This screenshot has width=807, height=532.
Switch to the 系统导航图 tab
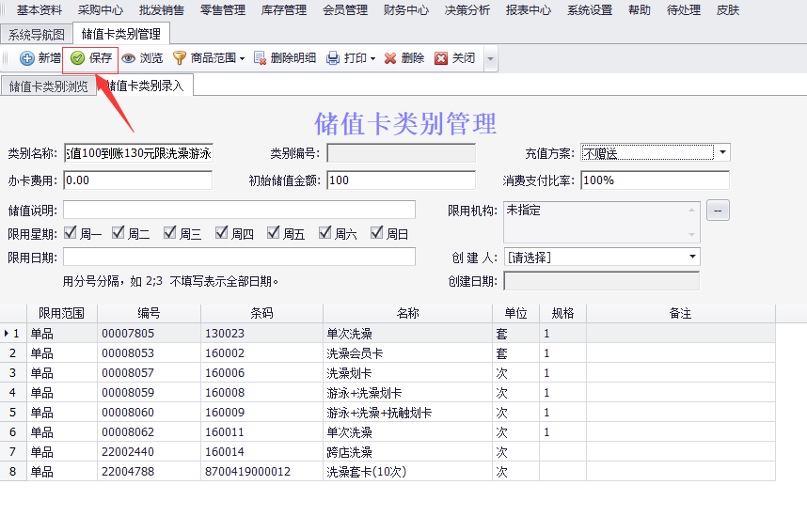click(37, 35)
